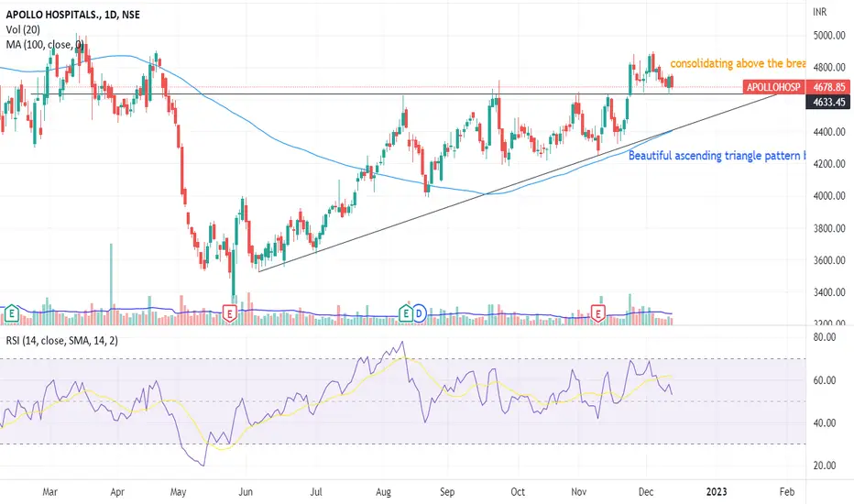Select the orange consolidating above the breakout annotation

(738, 63)
